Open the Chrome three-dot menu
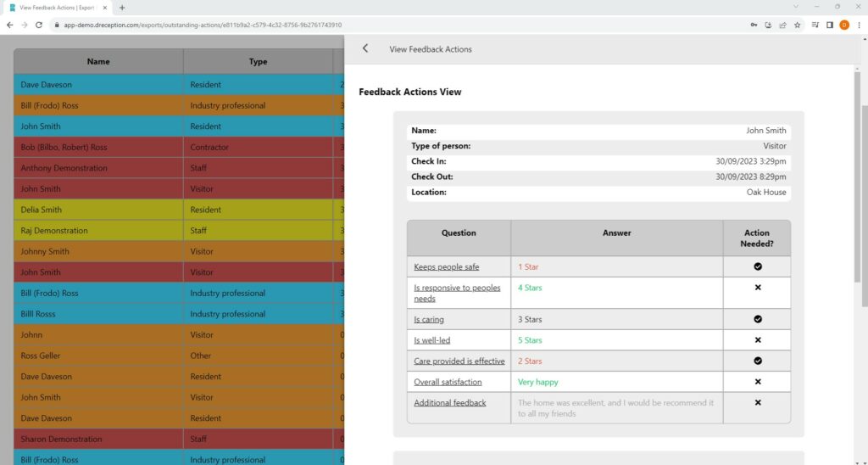 (x=860, y=25)
